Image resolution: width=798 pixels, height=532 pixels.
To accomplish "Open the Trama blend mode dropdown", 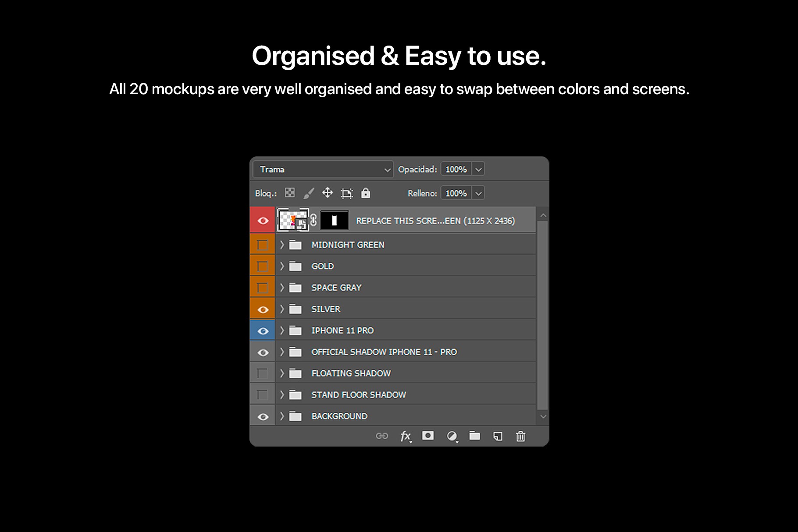I will coord(323,169).
